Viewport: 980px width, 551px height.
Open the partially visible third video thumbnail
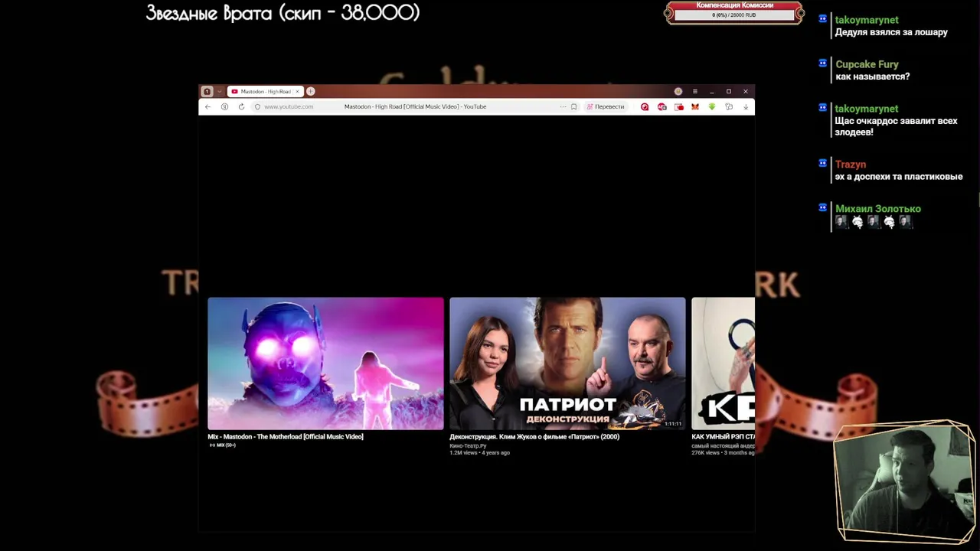pos(723,364)
